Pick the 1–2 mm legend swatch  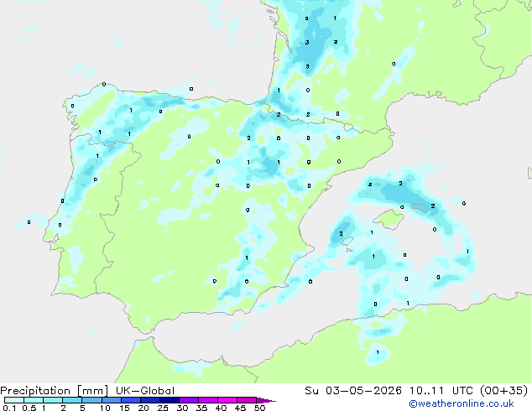(x=53, y=400)
